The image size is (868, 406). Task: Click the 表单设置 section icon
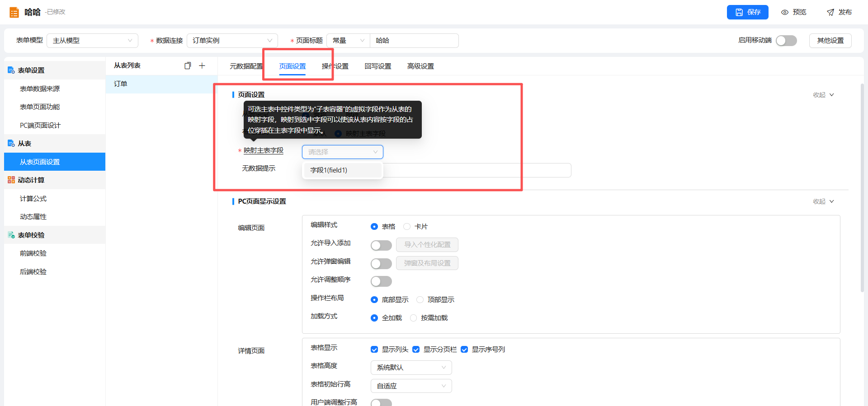(x=11, y=70)
